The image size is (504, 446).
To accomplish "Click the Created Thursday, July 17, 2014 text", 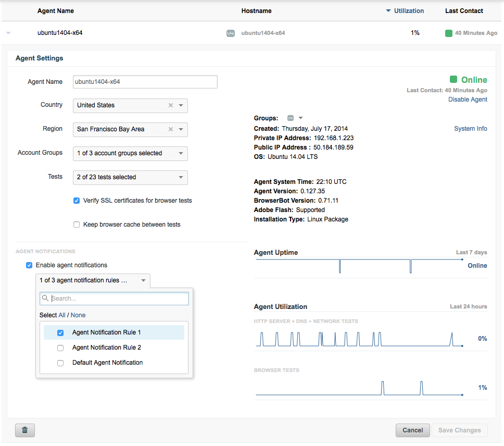I will (301, 129).
